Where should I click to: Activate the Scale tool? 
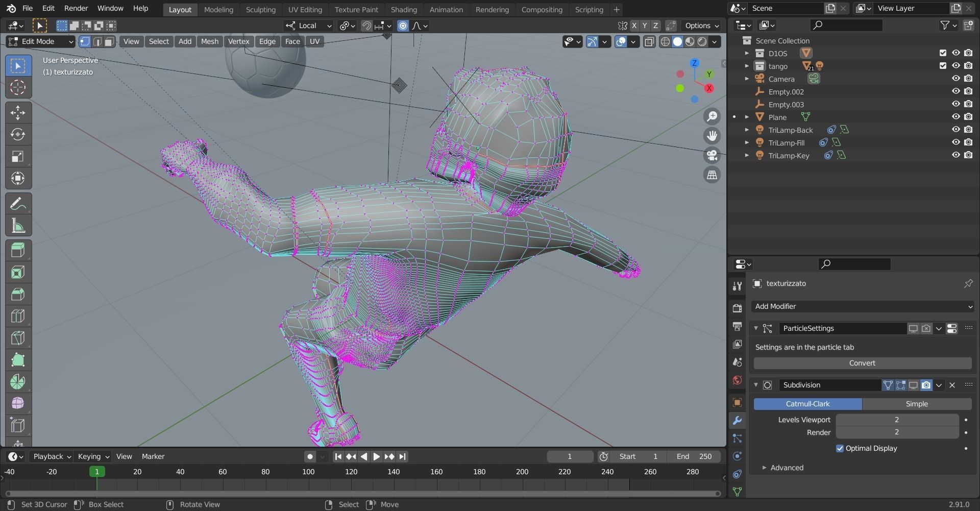18,156
